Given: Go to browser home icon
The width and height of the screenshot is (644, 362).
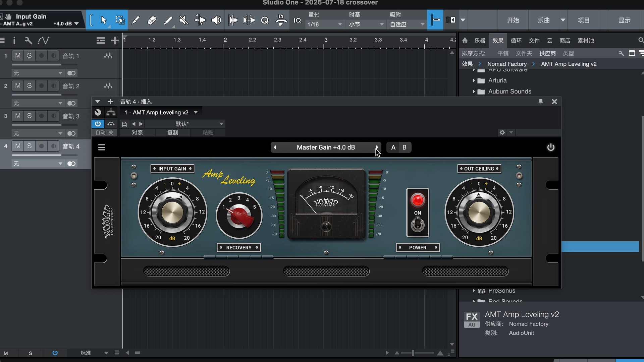Looking at the screenshot, I should (465, 41).
